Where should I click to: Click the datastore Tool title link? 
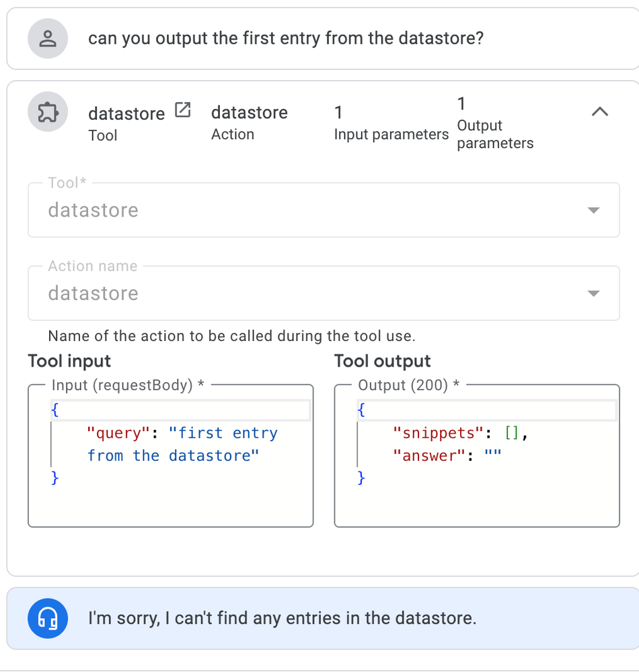coord(126,114)
